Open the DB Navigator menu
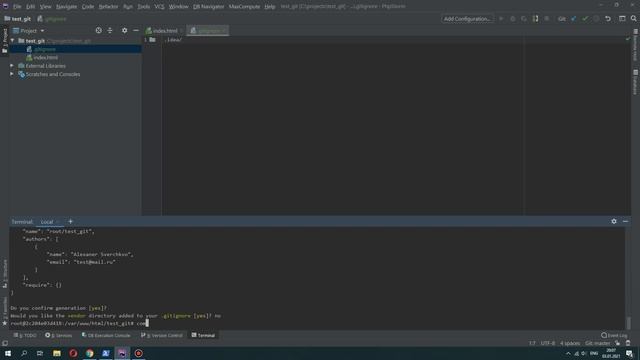The width and height of the screenshot is (640, 360). [x=208, y=7]
